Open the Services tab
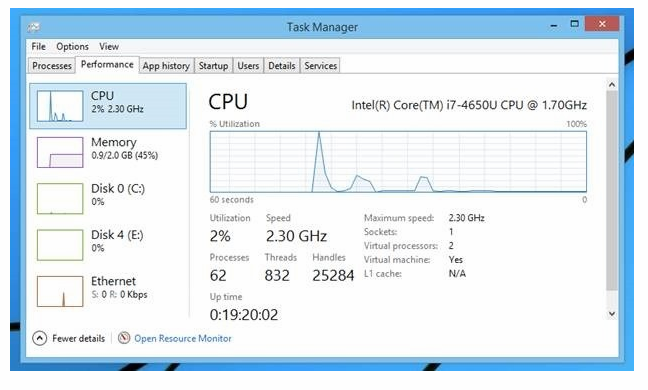This screenshot has height=390, width=648. 320,66
